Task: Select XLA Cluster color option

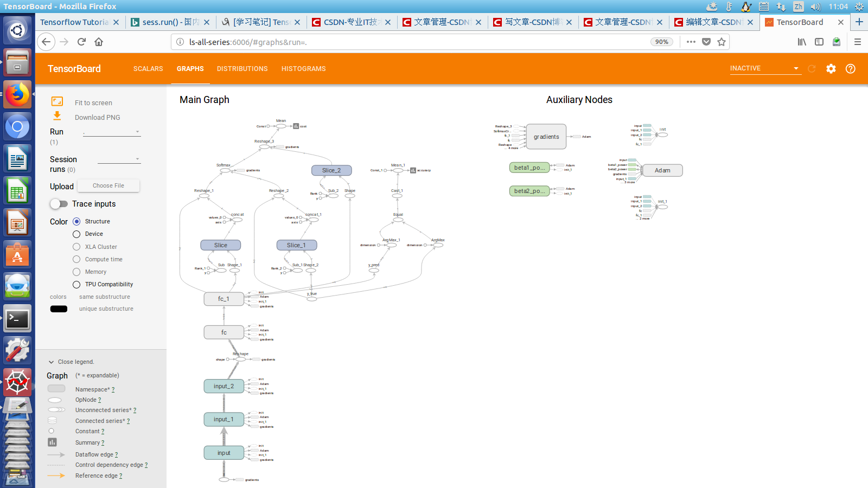Action: [x=76, y=247]
